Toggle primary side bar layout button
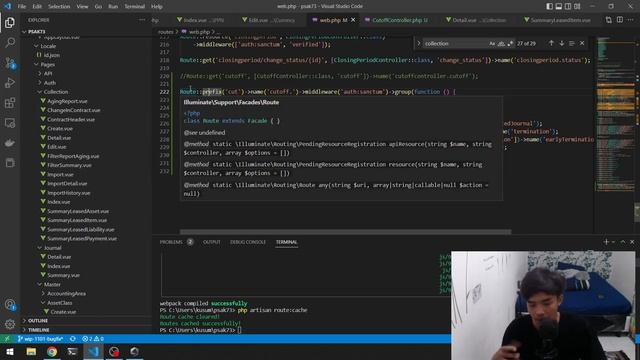This screenshot has height=360, width=640. [549, 6]
